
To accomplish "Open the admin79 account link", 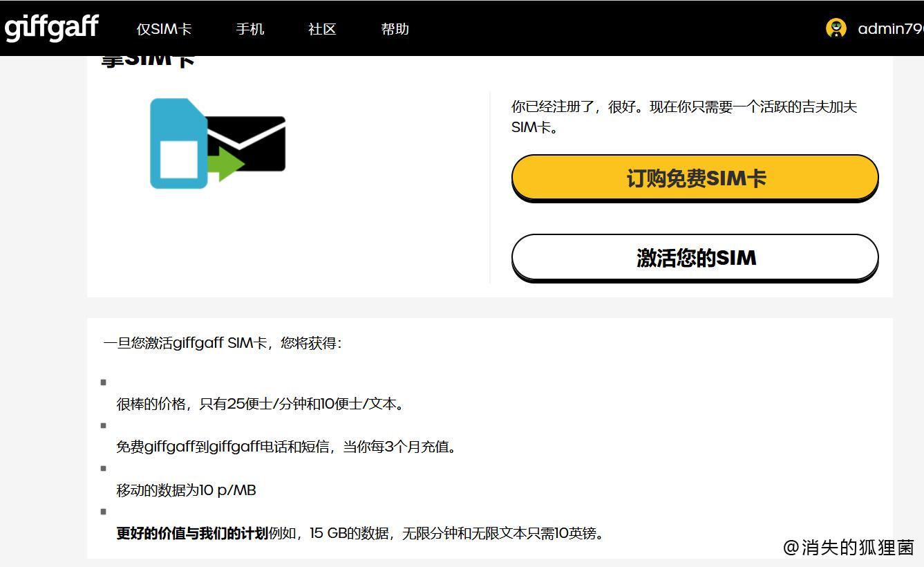I will point(890,29).
